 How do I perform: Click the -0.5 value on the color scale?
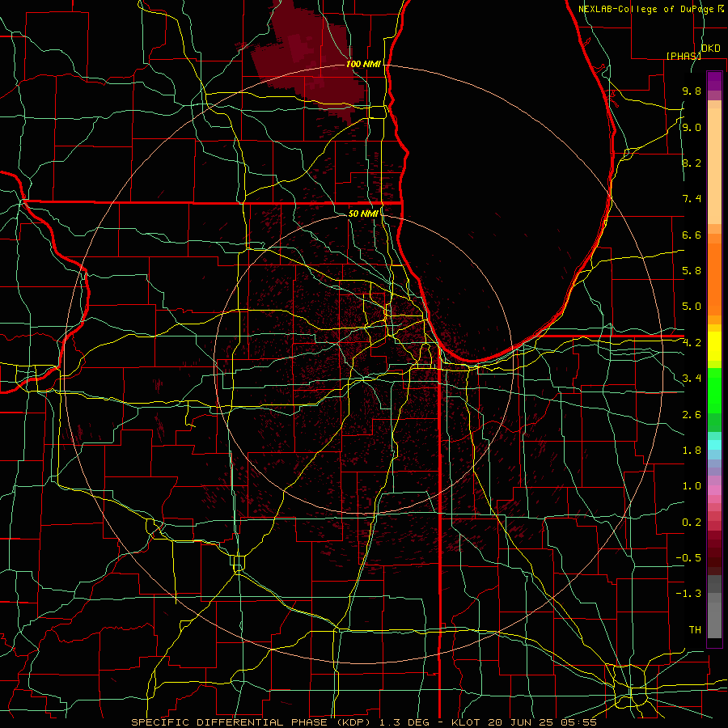[x=688, y=558]
